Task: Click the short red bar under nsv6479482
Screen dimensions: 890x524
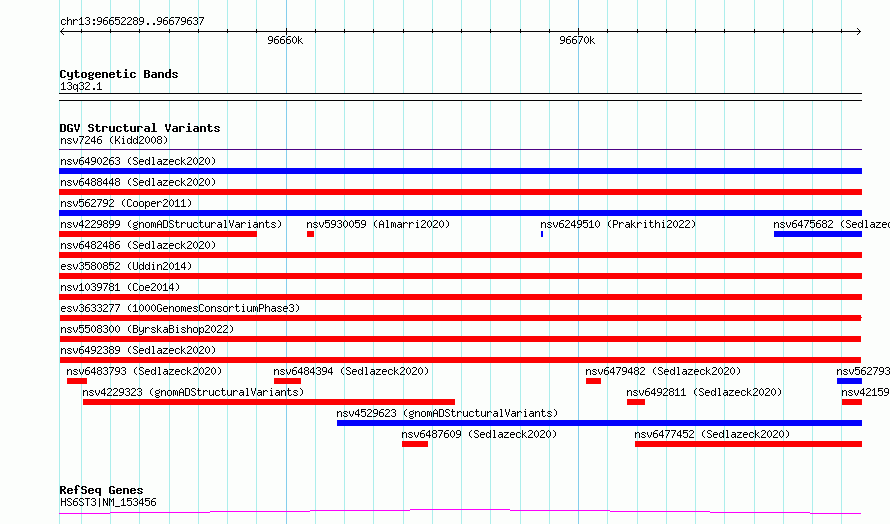Action: [x=593, y=381]
